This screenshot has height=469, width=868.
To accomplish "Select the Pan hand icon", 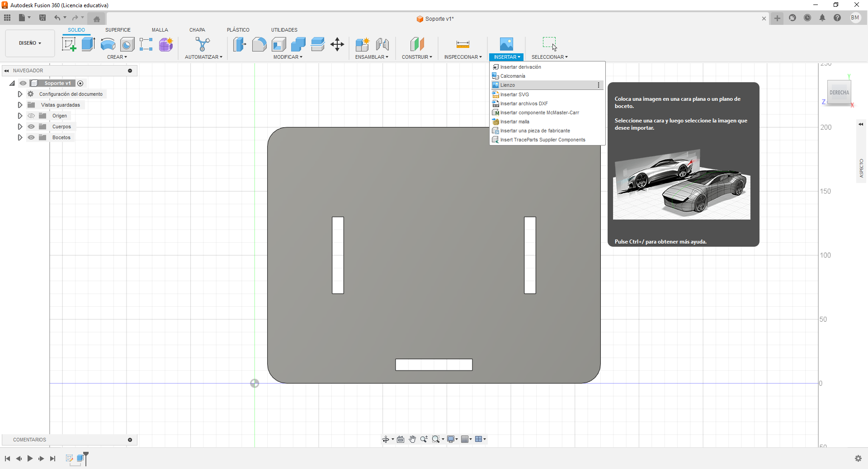I will tap(412, 439).
